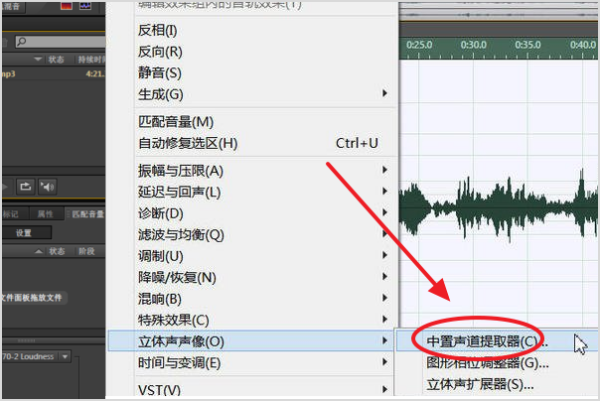Open the VST(V) submenu
Viewport: 600px width, 401px height.
click(x=264, y=390)
